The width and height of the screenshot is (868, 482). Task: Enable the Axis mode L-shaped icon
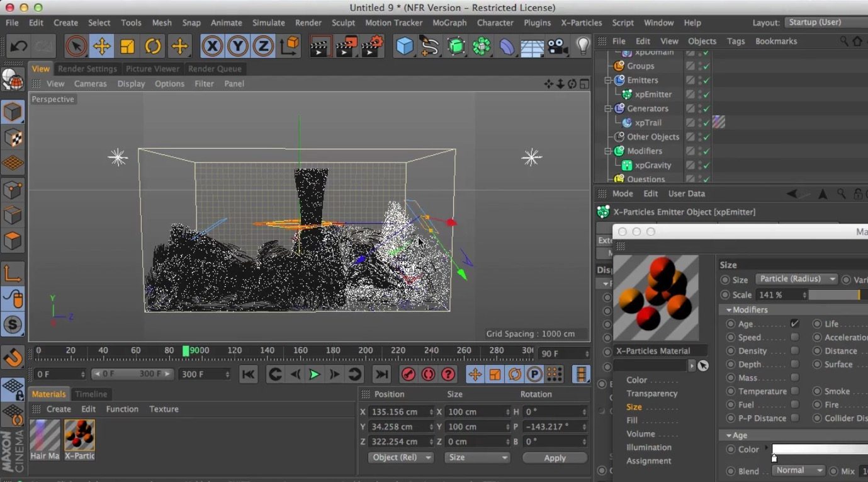13,273
